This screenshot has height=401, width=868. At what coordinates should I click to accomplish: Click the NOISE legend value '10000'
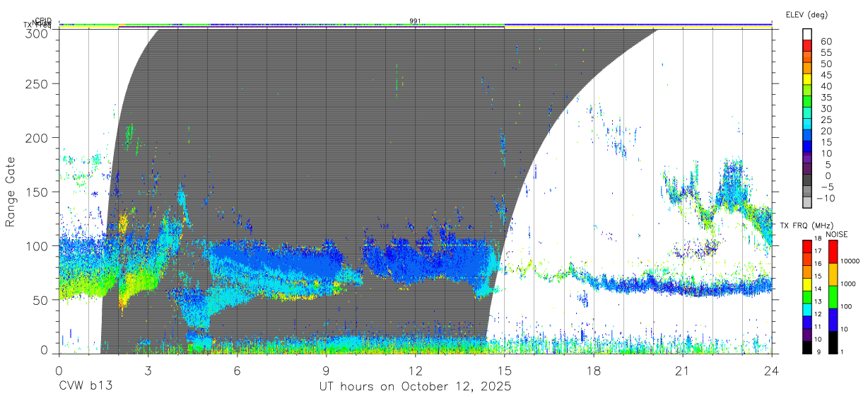pyautogui.click(x=852, y=261)
